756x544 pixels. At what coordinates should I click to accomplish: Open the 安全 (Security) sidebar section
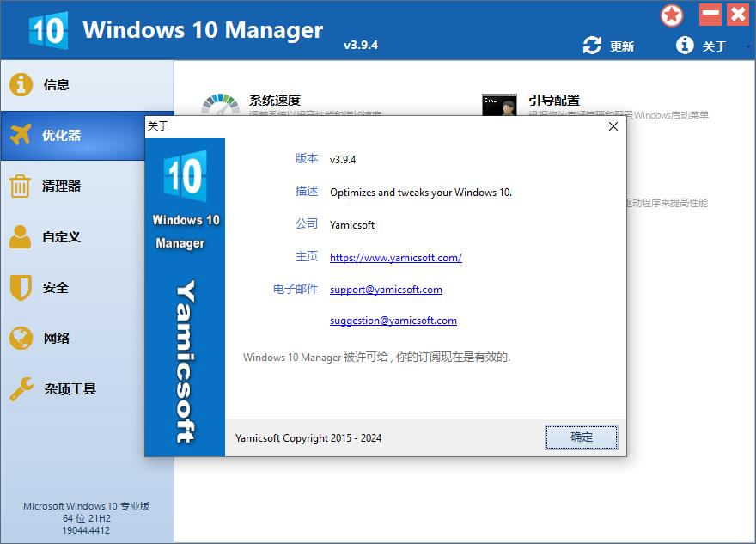[73, 288]
